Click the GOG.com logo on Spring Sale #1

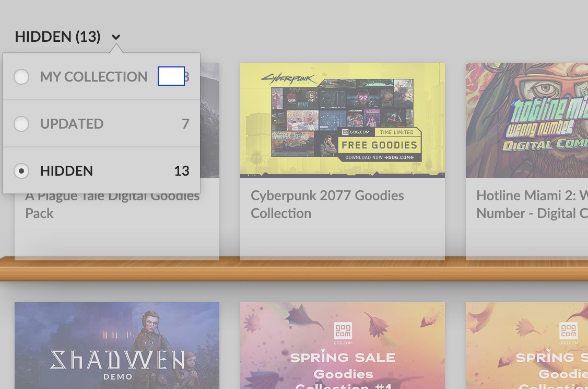click(343, 333)
